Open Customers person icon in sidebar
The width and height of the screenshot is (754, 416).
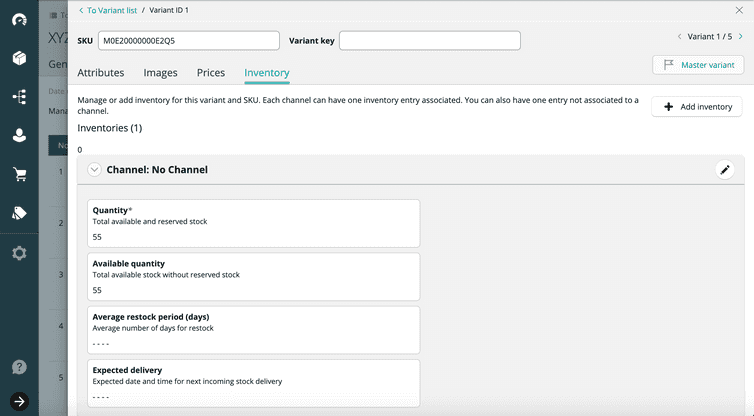[19, 135]
